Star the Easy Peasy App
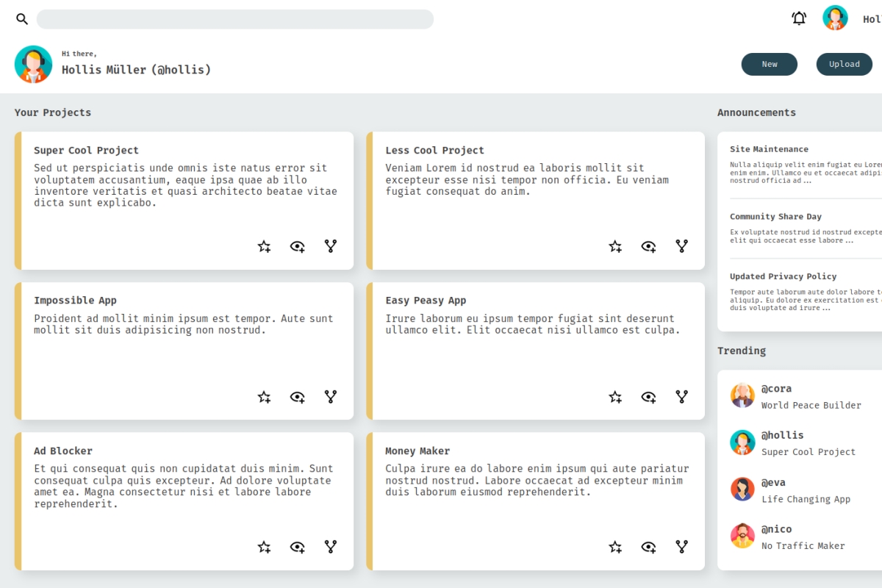882x588 pixels. [x=615, y=397]
